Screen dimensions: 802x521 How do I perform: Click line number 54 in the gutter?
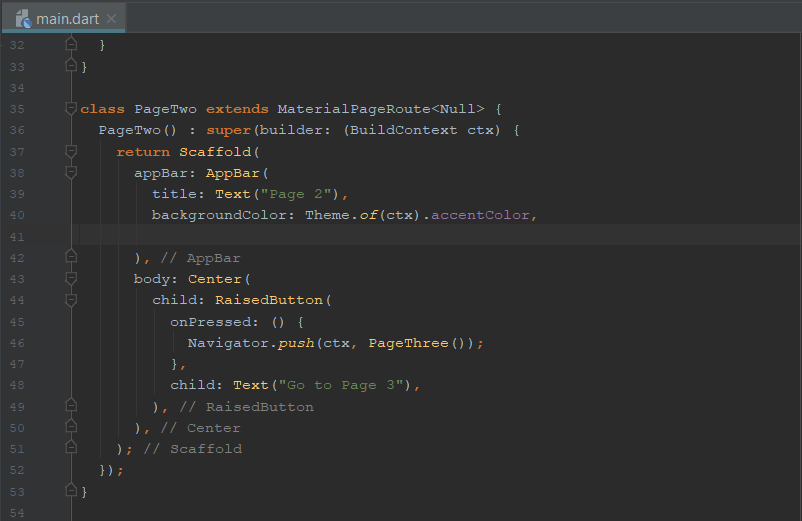coord(17,513)
